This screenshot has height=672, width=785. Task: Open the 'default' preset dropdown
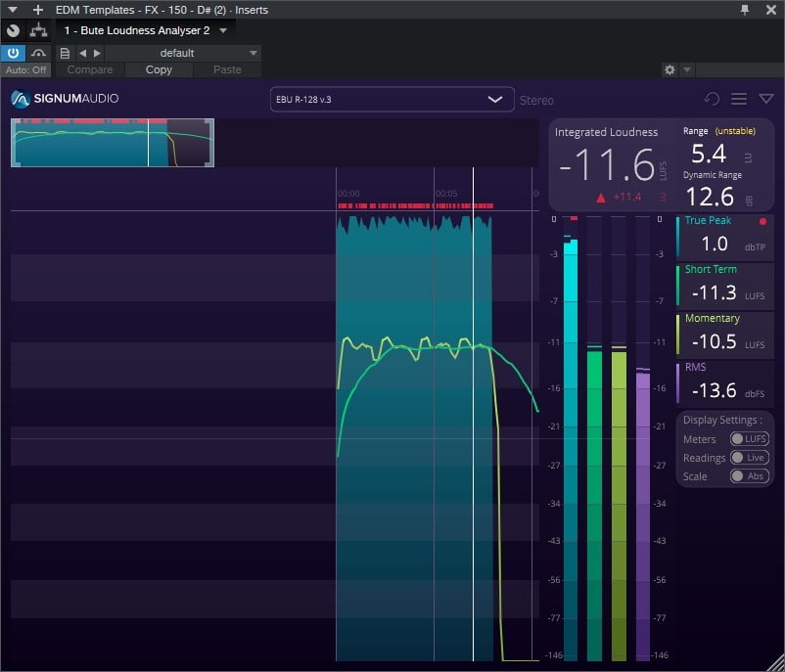pos(183,53)
